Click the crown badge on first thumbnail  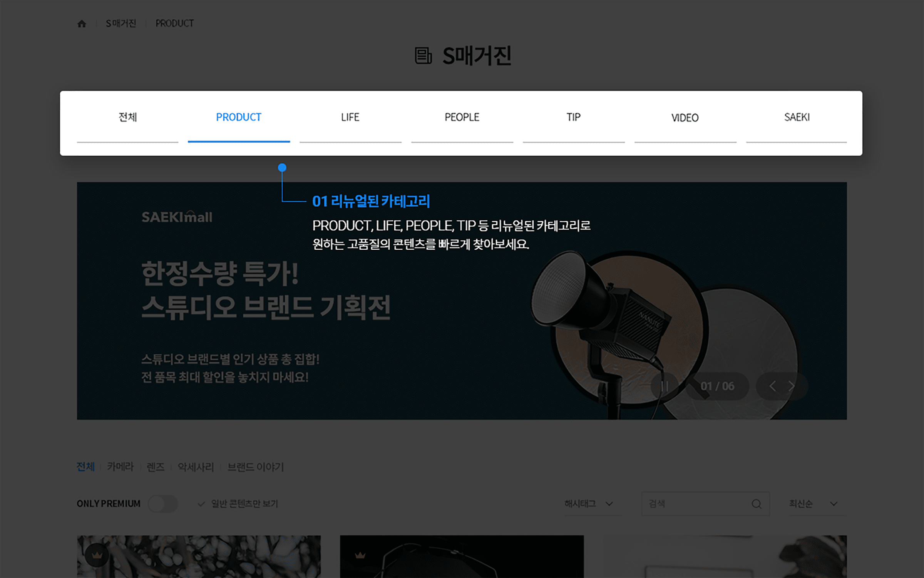(x=97, y=555)
